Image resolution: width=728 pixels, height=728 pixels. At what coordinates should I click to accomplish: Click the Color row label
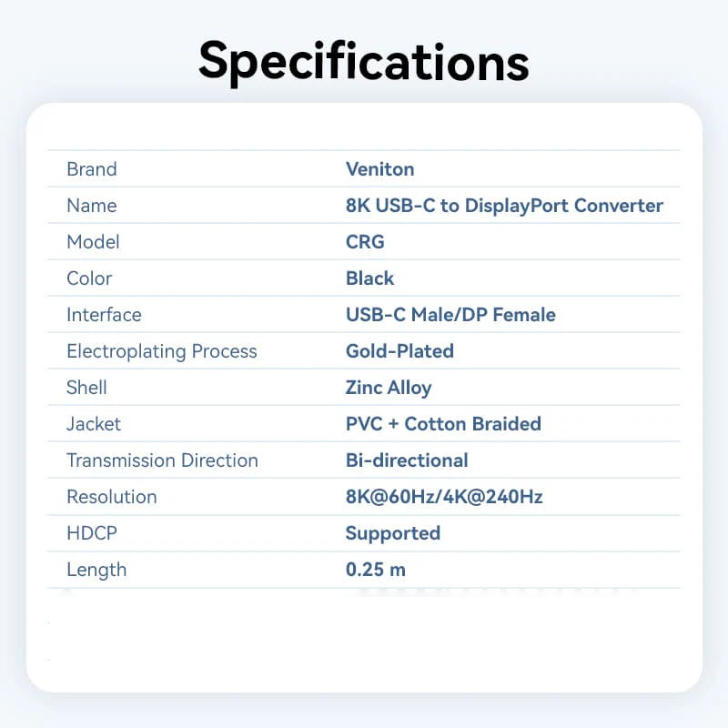click(x=89, y=278)
